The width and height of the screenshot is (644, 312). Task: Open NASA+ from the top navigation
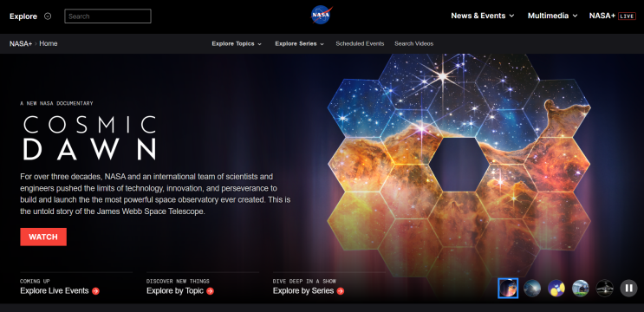[x=602, y=16]
